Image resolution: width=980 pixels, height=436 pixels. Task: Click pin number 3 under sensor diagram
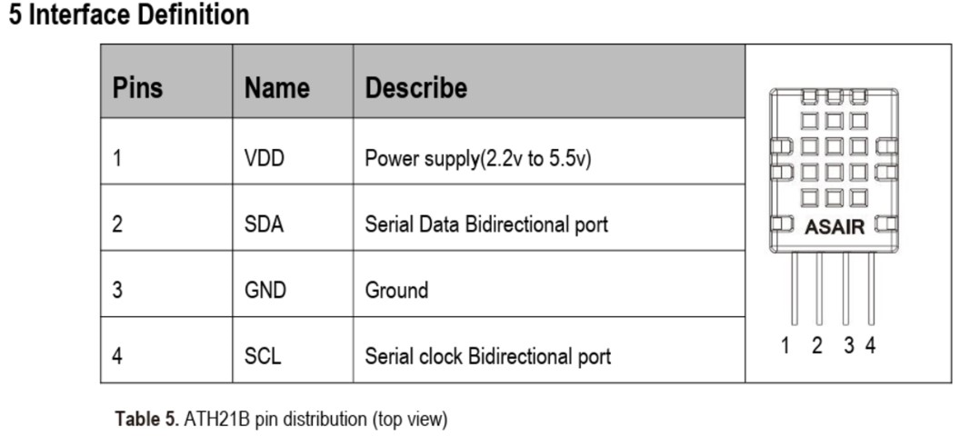pyautogui.click(x=848, y=345)
